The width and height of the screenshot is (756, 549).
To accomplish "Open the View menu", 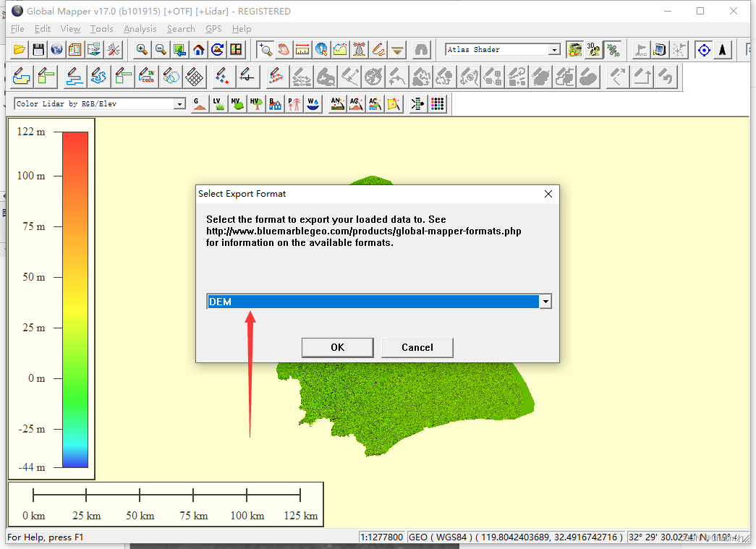I will 70,29.
